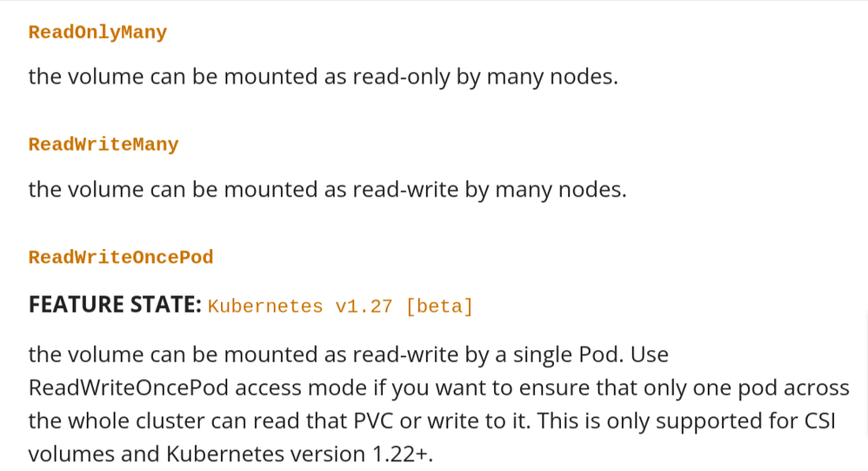This screenshot has height=471, width=868.
Task: Click the "PVC" abbreviation
Action: (372, 421)
